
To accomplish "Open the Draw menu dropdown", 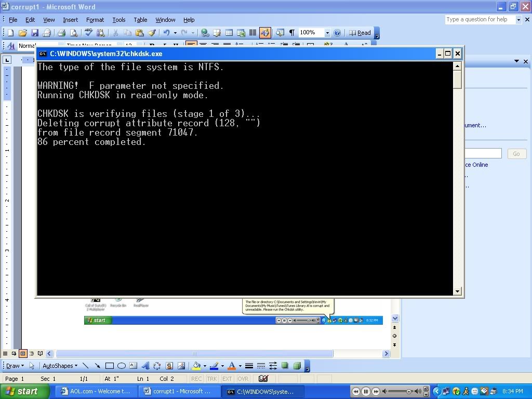I will pos(15,366).
